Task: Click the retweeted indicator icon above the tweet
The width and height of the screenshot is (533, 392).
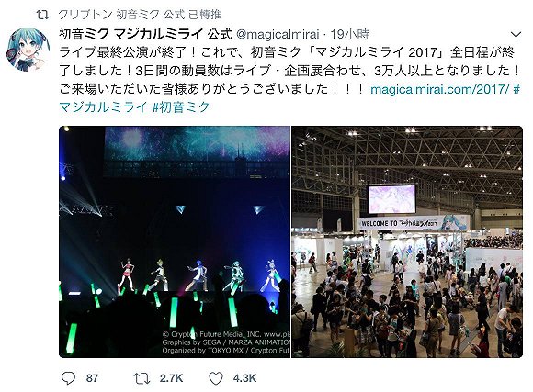Action: [x=42, y=15]
